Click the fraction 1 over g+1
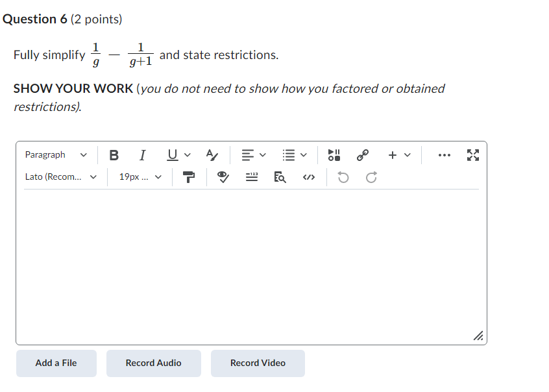The width and height of the screenshot is (549, 392). point(141,55)
